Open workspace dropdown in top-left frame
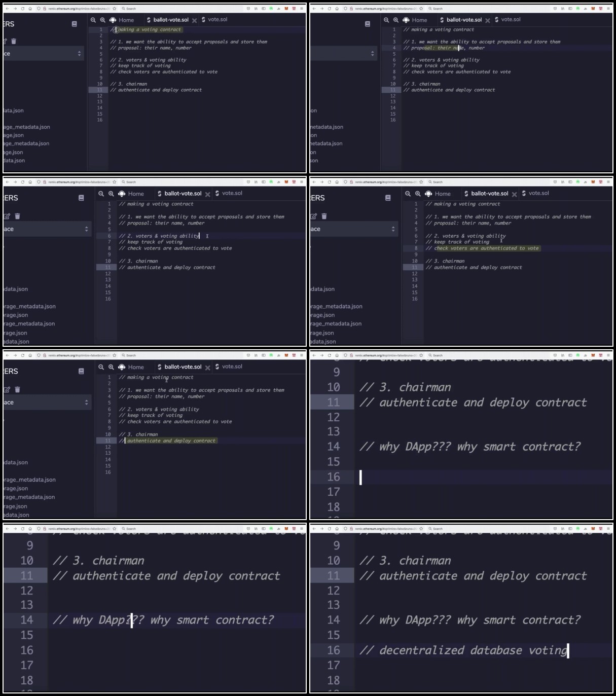Image resolution: width=616 pixels, height=696 pixels. click(x=44, y=54)
